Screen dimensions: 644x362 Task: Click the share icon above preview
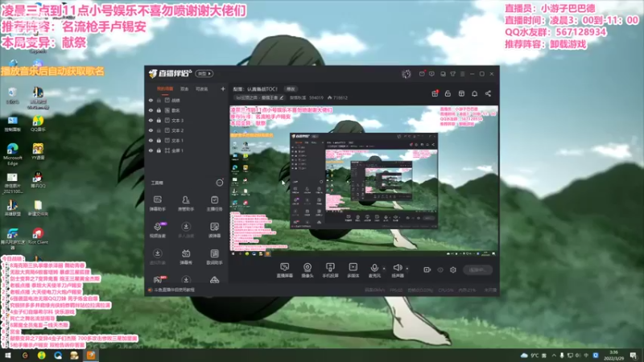coord(488,93)
